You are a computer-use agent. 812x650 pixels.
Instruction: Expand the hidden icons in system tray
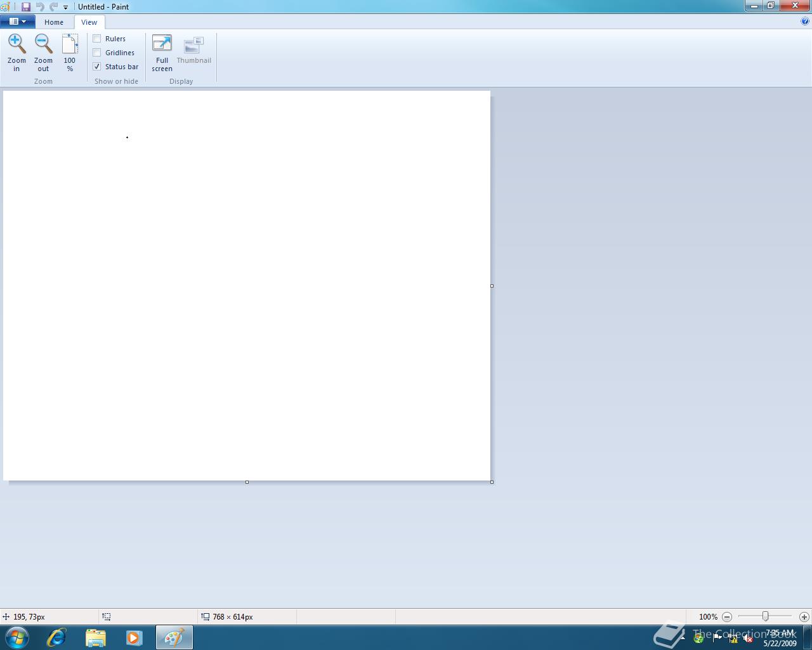pos(682,637)
